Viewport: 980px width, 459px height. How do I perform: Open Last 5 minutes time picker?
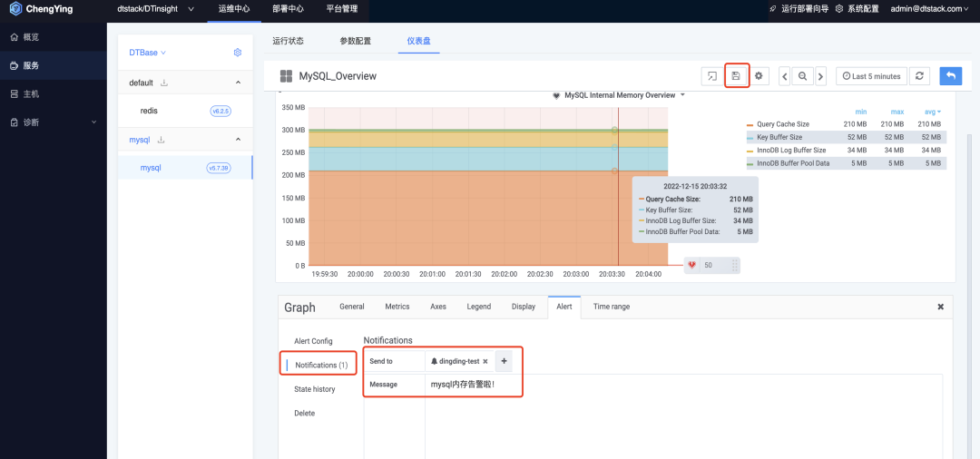(871, 76)
